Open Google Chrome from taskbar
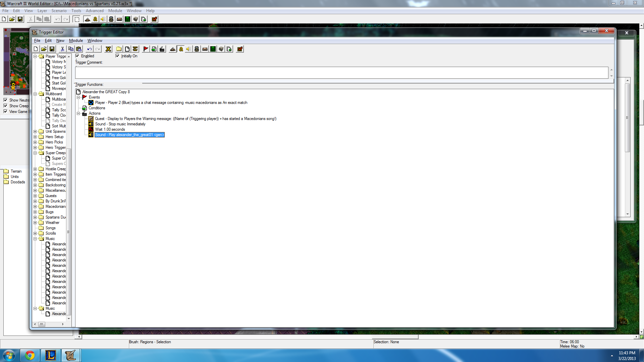The height and width of the screenshot is (362, 644). coord(30,355)
